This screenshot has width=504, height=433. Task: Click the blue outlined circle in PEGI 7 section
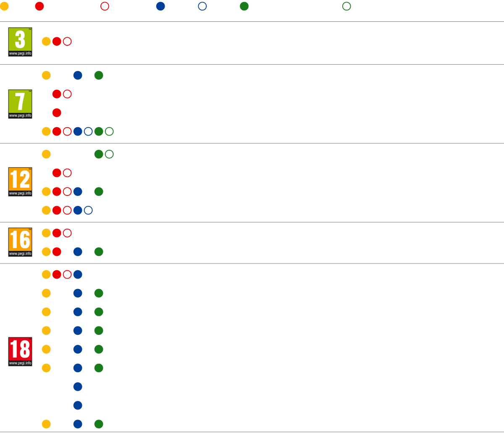point(88,131)
